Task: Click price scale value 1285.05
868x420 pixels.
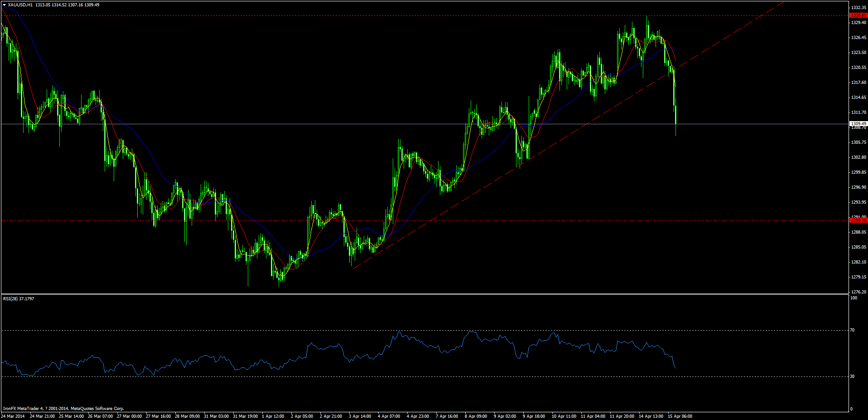Action: (x=858, y=247)
